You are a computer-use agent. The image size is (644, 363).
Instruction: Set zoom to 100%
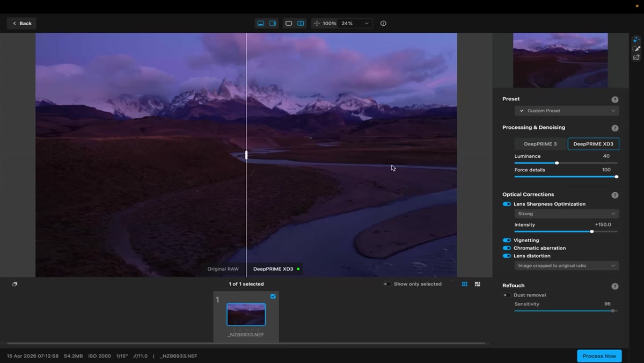[330, 24]
